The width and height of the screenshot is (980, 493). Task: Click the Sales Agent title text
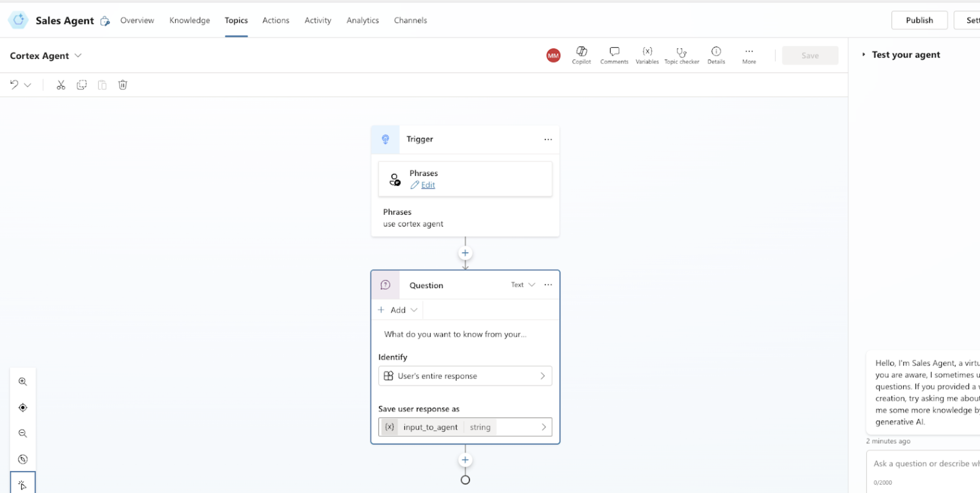pyautogui.click(x=65, y=21)
